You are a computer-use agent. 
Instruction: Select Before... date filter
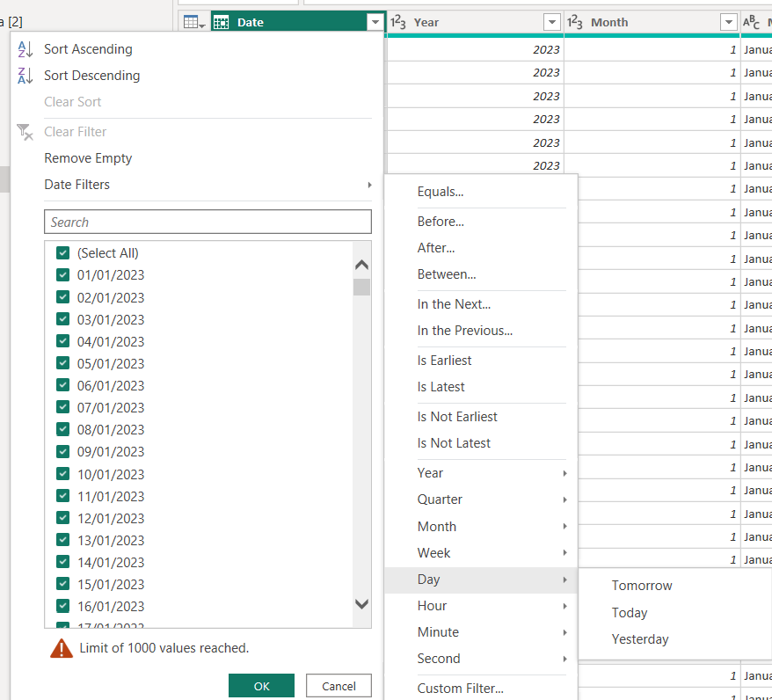(441, 222)
